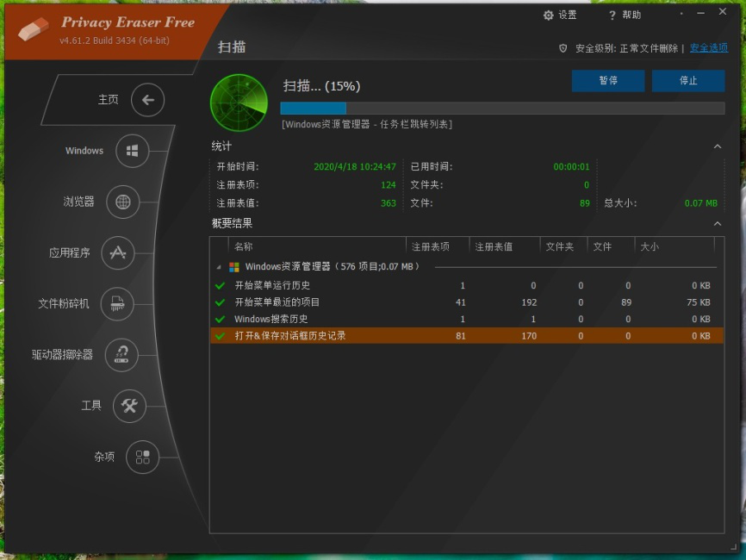Open the 浏览器 globe icon
Screen dimensions: 746x560
pyautogui.click(x=122, y=202)
